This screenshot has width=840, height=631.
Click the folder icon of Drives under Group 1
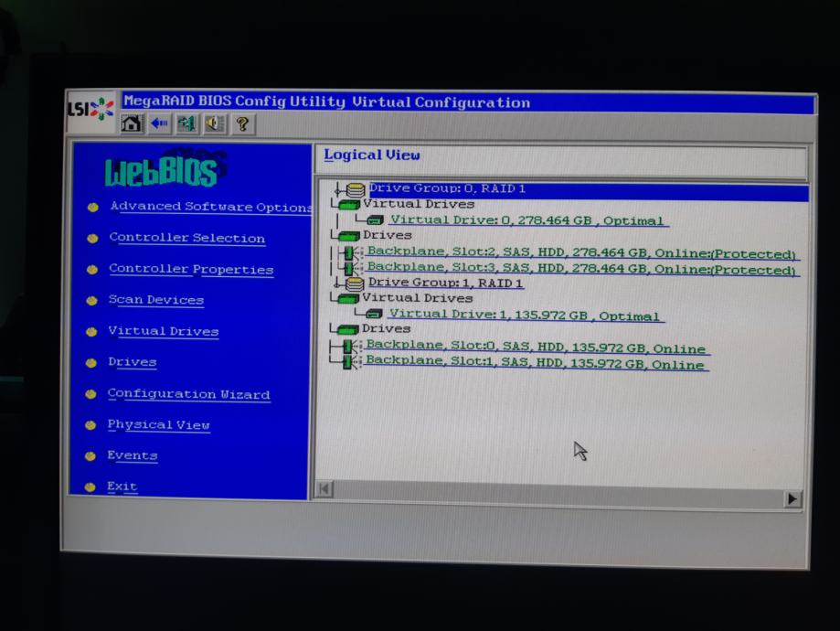[x=348, y=330]
